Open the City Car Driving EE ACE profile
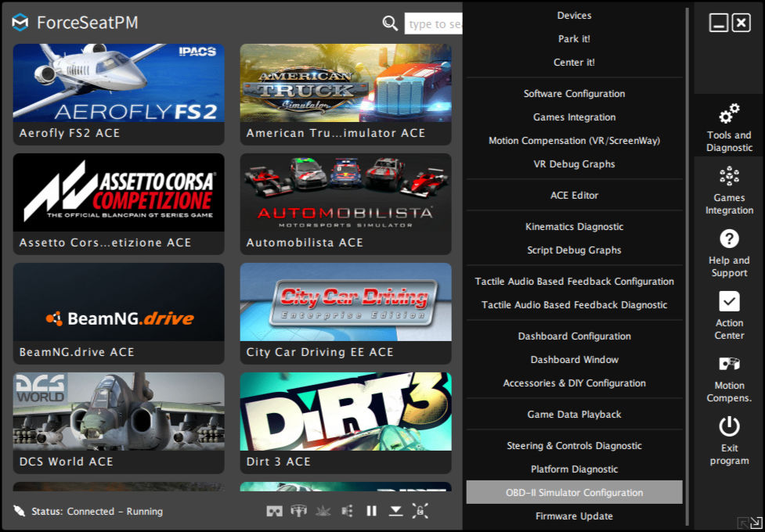Screen dimensions: 765x532 pyautogui.click(x=345, y=314)
